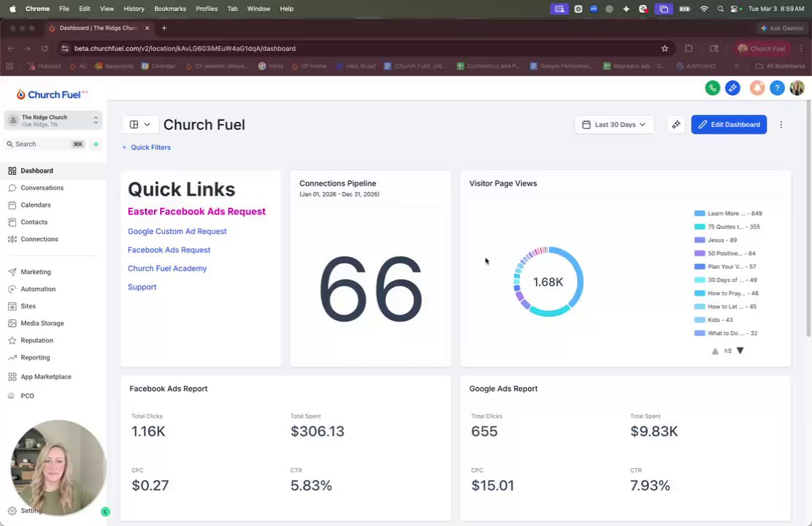Toggle the Kids - 43 legend entry
Screen dimensions: 812x526
tap(713, 320)
